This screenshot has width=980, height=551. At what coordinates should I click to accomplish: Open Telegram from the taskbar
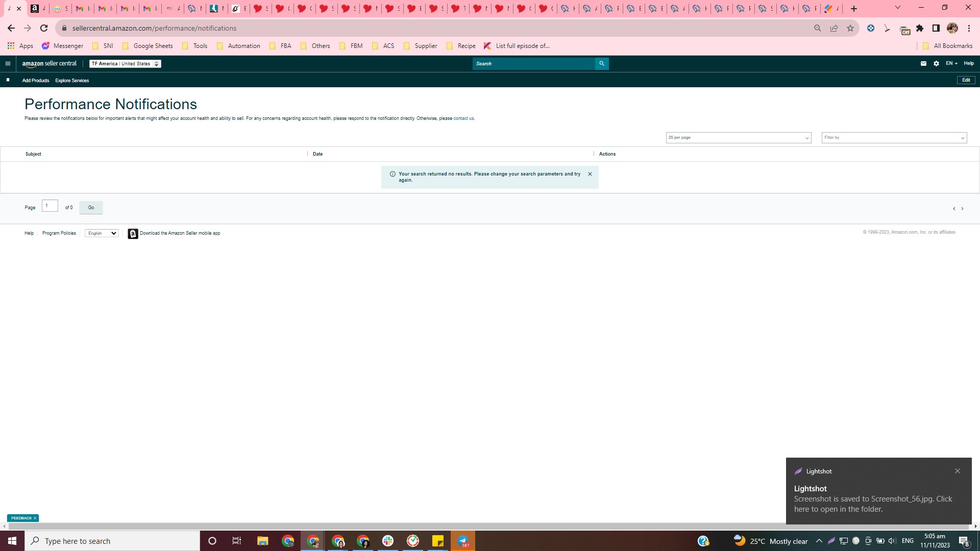pos(463,541)
